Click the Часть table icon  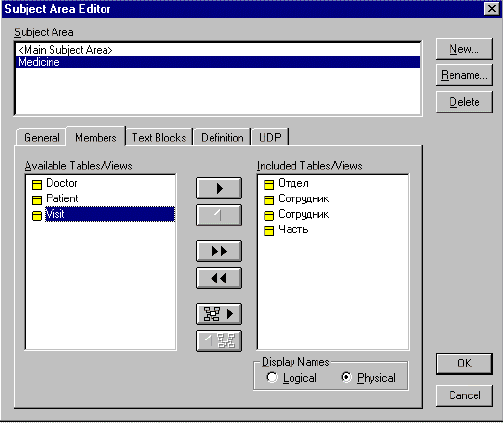tap(269, 231)
